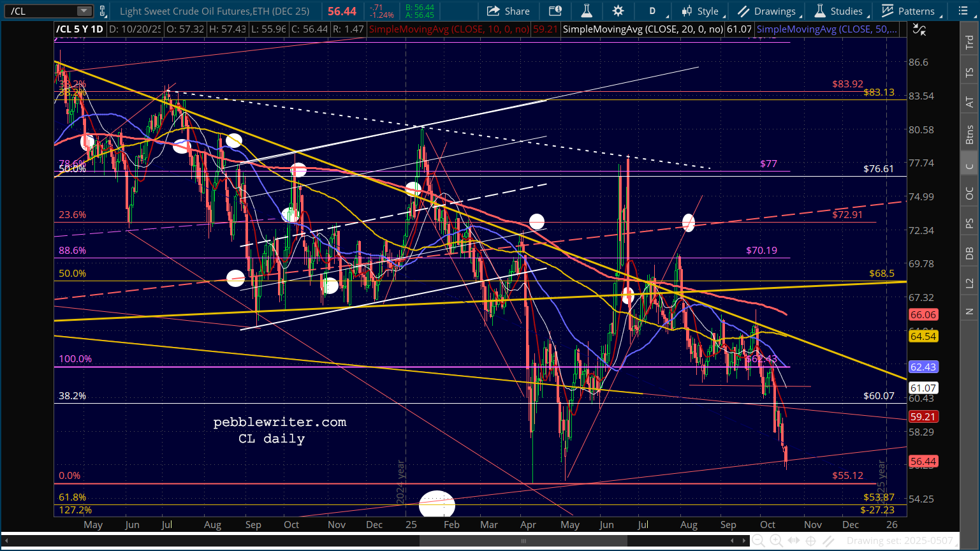Open the N sidebar tab
The height and width of the screenshot is (551, 980).
coord(969,311)
